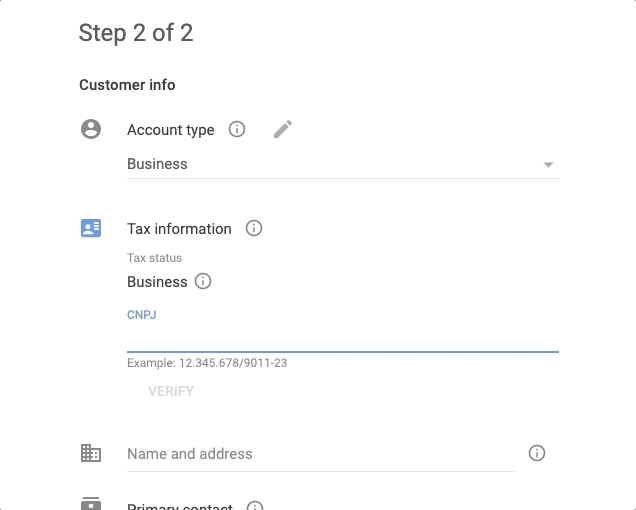Image resolution: width=636 pixels, height=510 pixels.
Task: Open info tooltip beside Business tax status
Action: [x=203, y=281]
